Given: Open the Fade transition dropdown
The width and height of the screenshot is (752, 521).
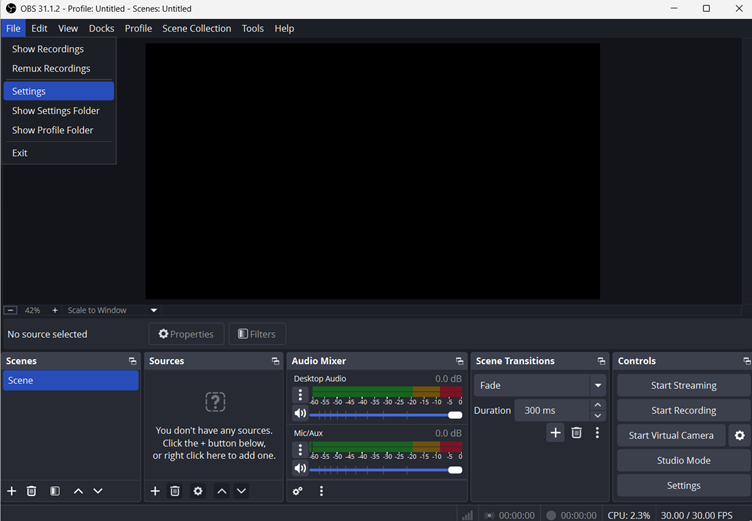Looking at the screenshot, I should click(540, 386).
